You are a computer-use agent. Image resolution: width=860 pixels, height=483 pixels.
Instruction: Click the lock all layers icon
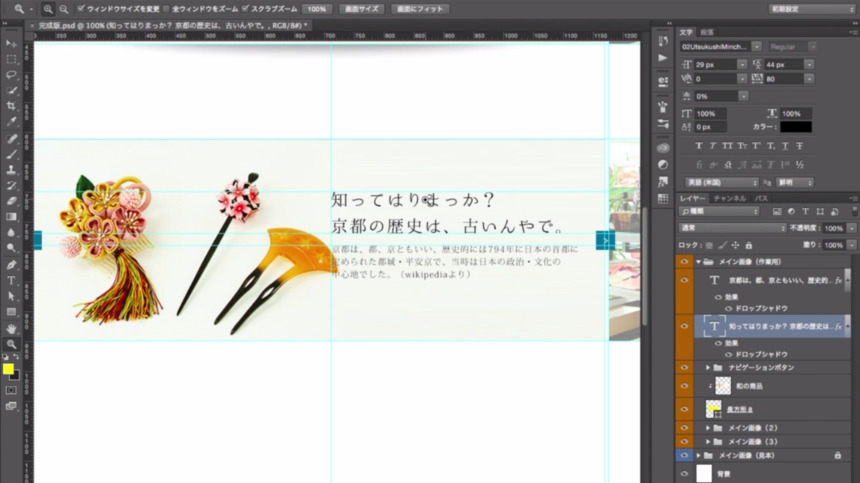749,245
